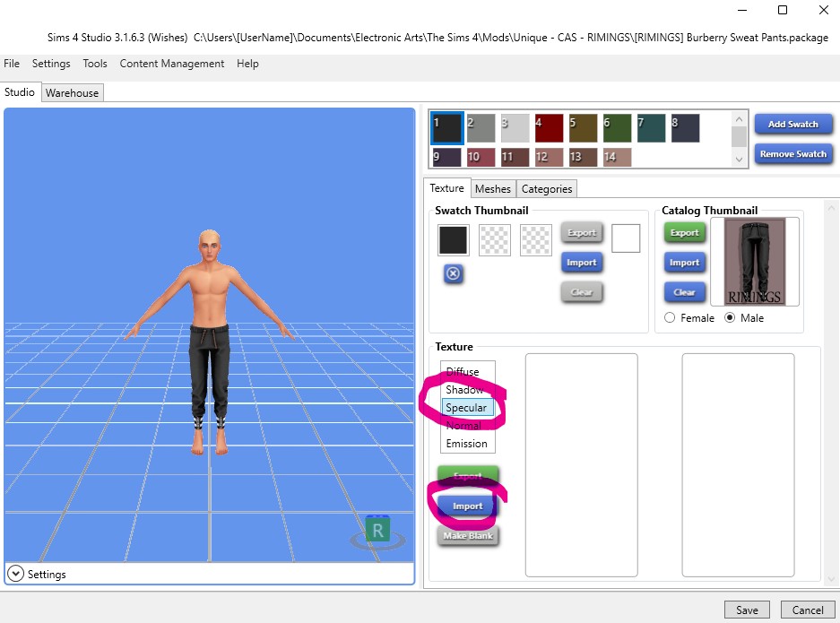The height and width of the screenshot is (623, 840).
Task: Click Export in Catalog Thumbnail section
Action: click(x=685, y=232)
